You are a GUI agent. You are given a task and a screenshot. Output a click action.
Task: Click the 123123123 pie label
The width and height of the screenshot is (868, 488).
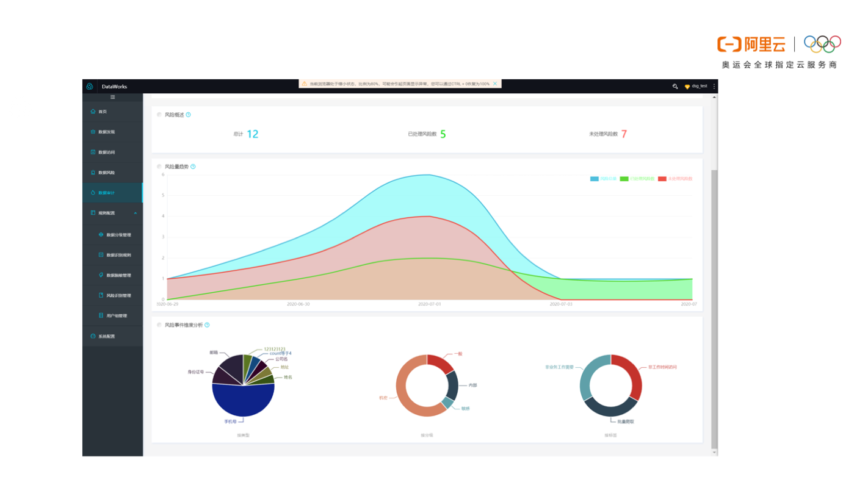[x=275, y=350]
